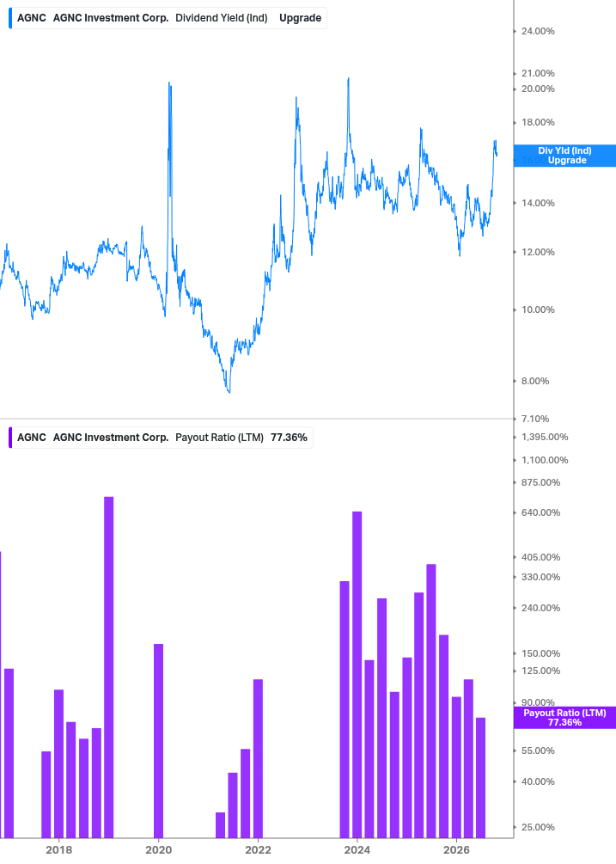This screenshot has width=616, height=864.
Task: Click the 8.00% yield axis label
Action: [535, 382]
